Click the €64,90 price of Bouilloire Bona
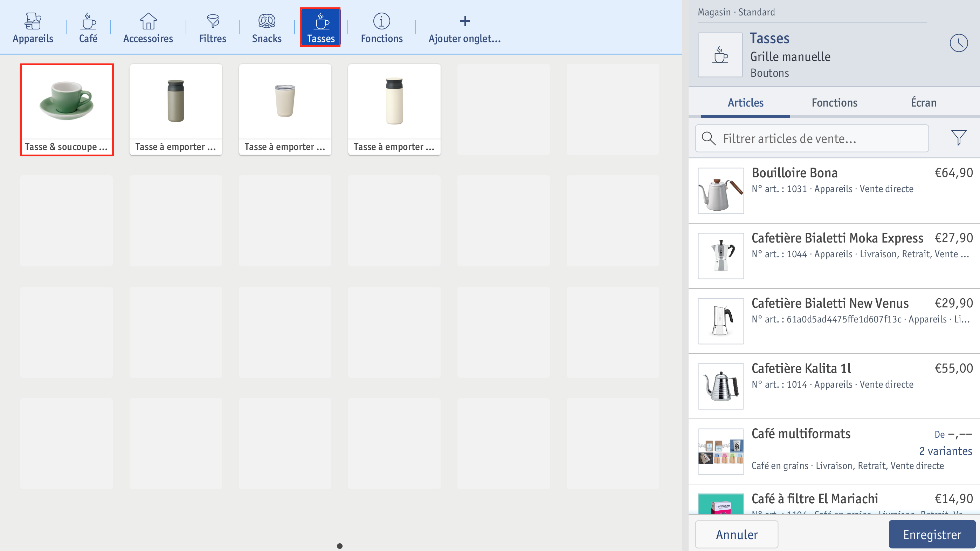Screen dimensions: 980x551 (953, 173)
